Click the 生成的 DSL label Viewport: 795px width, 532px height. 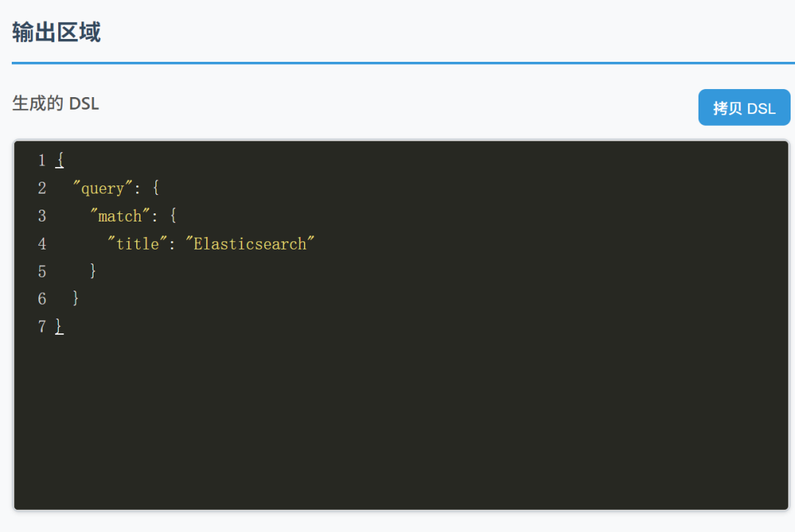55,104
